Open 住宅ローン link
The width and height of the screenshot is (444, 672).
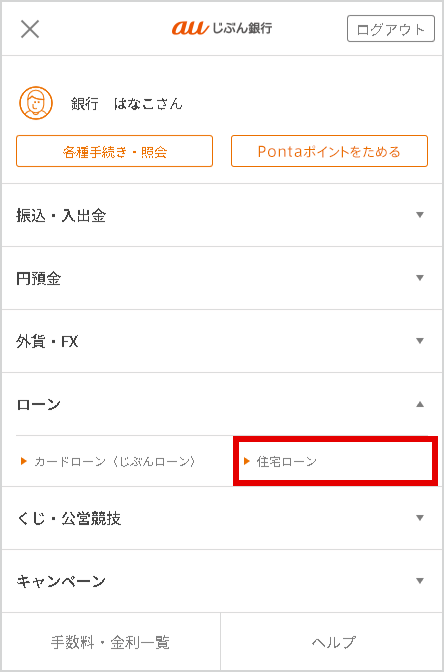tap(286, 461)
